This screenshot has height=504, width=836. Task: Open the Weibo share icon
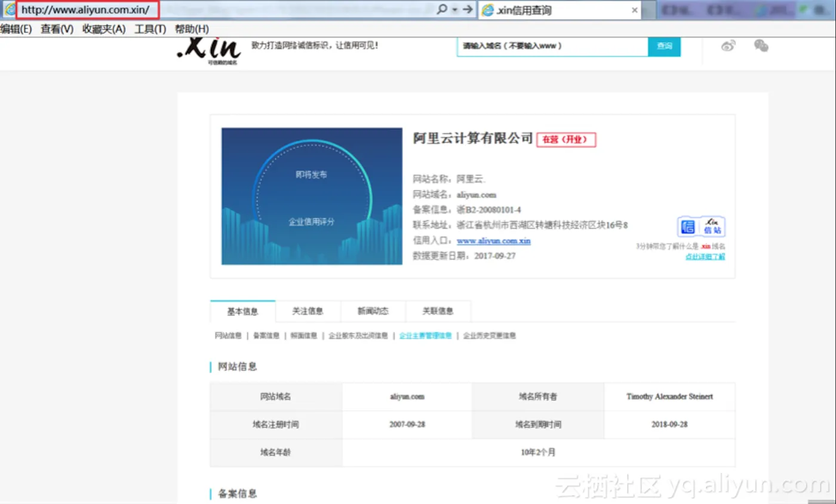coord(728,46)
